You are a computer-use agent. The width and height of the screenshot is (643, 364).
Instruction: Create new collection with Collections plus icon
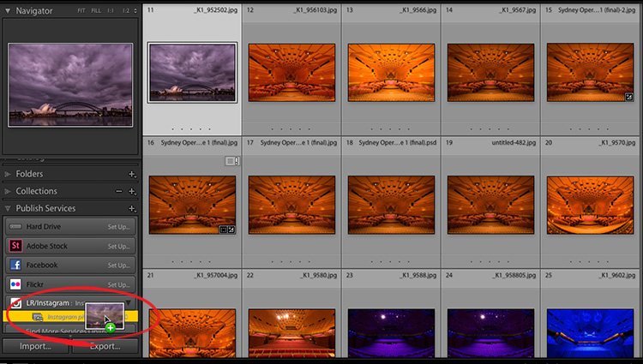coord(132,191)
